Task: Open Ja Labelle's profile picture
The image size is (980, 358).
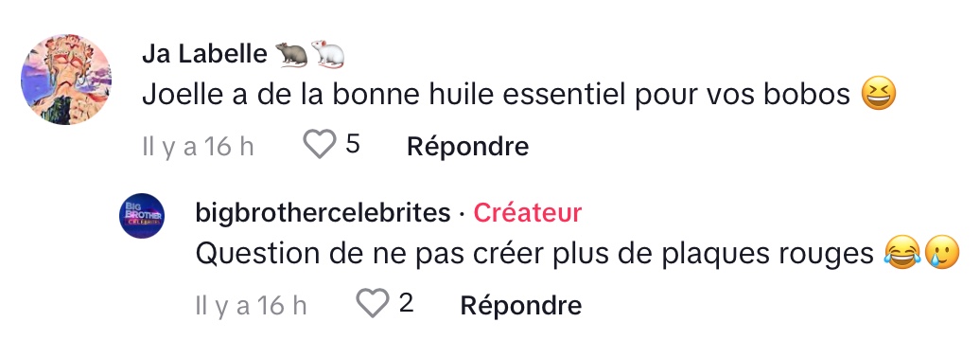Action: coord(65,80)
